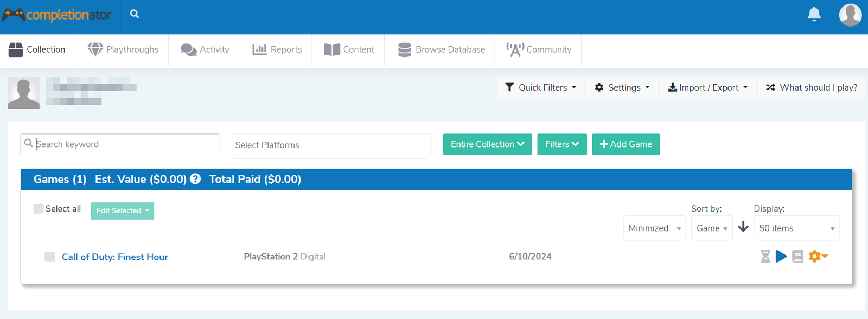Click the hourglass icon for Call of Duty

tap(765, 256)
